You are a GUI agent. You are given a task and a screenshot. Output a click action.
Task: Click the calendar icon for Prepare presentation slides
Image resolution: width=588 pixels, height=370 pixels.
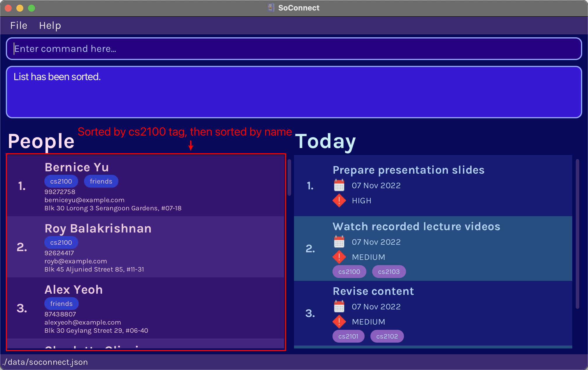pos(339,185)
